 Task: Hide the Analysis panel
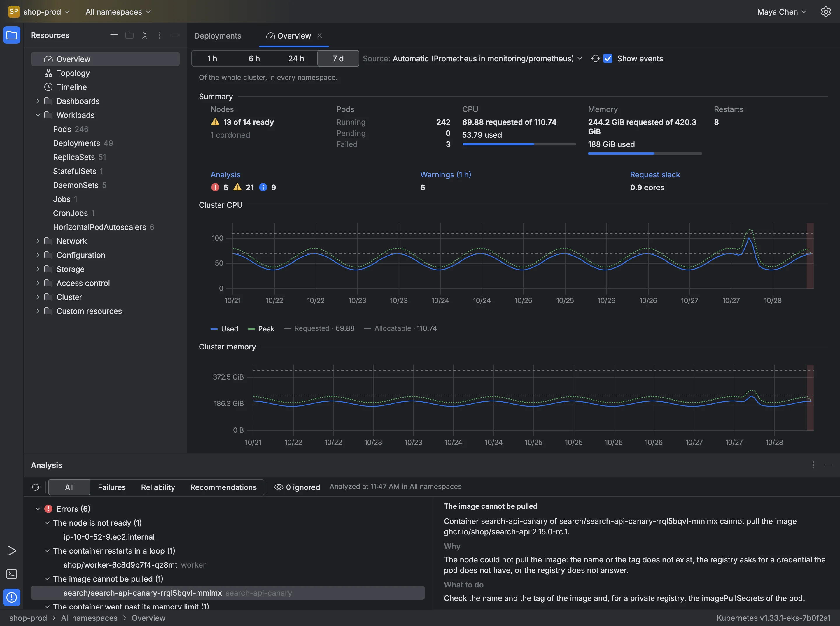point(828,465)
